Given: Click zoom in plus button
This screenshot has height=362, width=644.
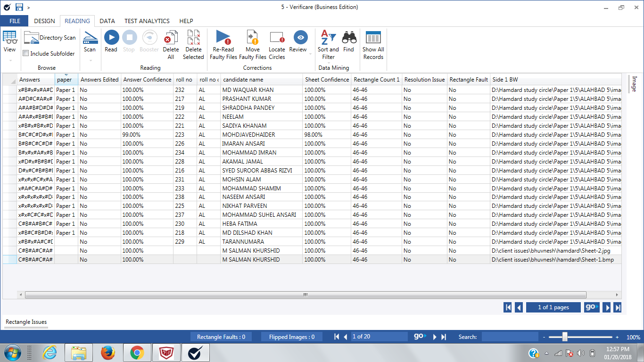Looking at the screenshot, I should click(617, 337).
